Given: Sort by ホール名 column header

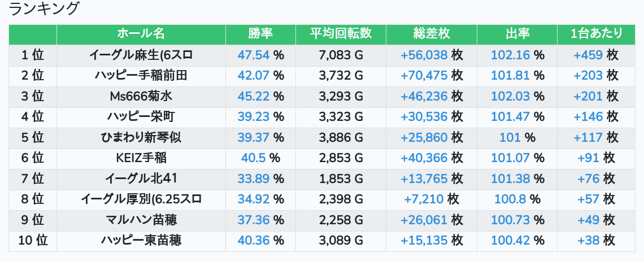Looking at the screenshot, I should point(141,34).
